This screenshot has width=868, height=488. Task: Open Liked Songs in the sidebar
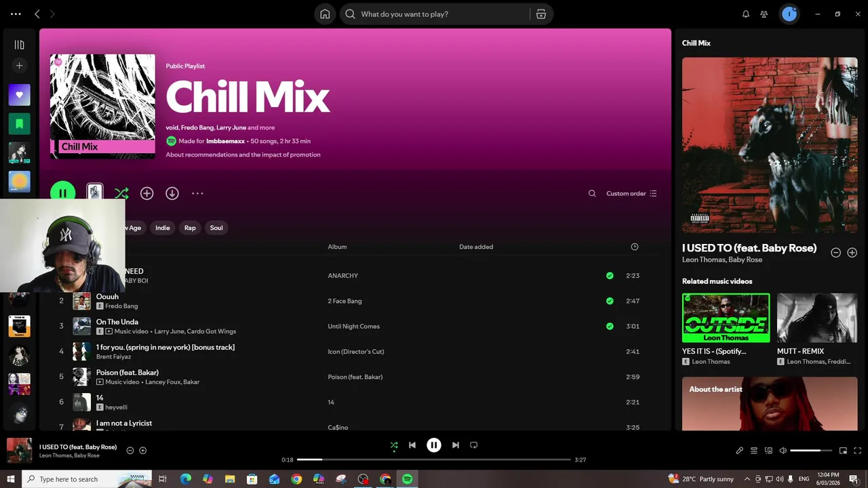click(x=19, y=95)
